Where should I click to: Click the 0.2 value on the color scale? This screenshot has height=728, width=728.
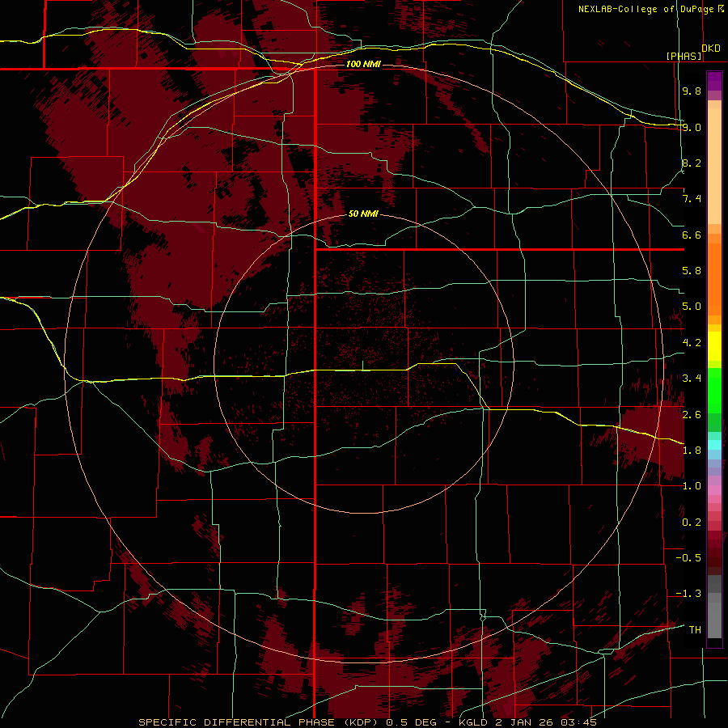coord(692,523)
